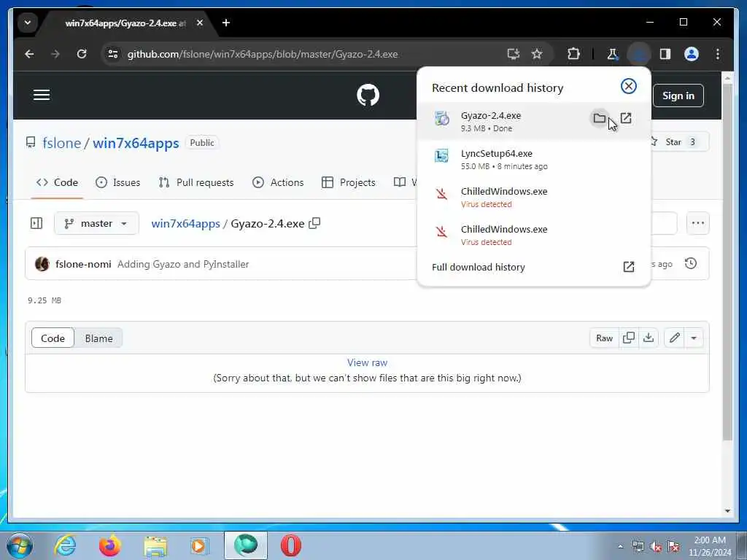Close the Recent download history popup
Viewport: 747px width, 560px height.
coord(628,86)
